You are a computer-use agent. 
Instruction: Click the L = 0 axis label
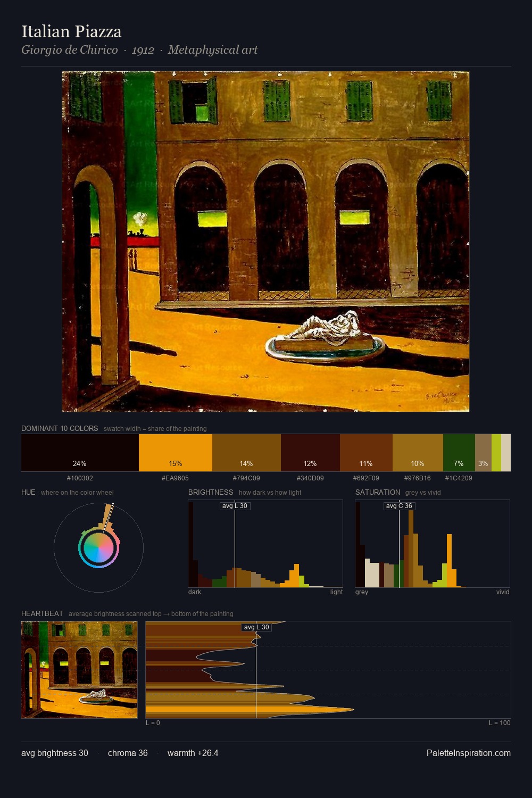(153, 723)
